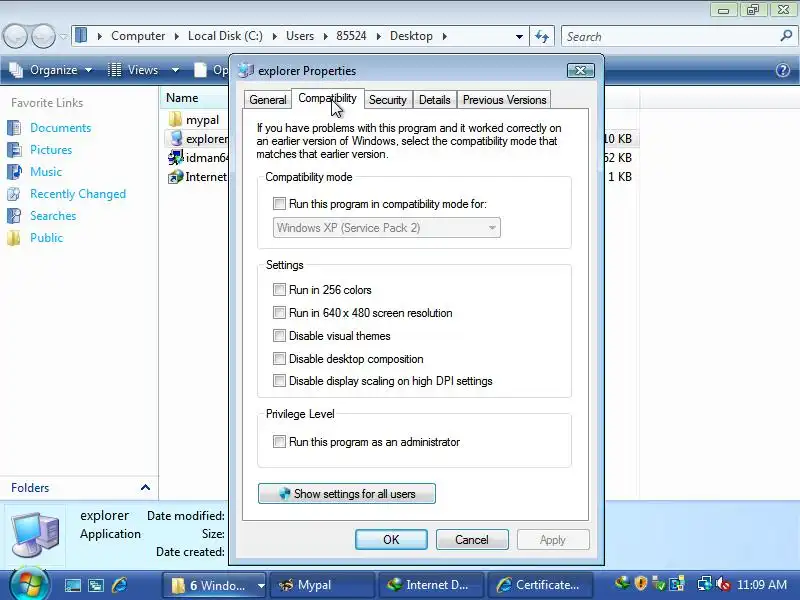The image size is (800, 600).
Task: Click 85524 in the address breadcrumb
Action: (351, 36)
